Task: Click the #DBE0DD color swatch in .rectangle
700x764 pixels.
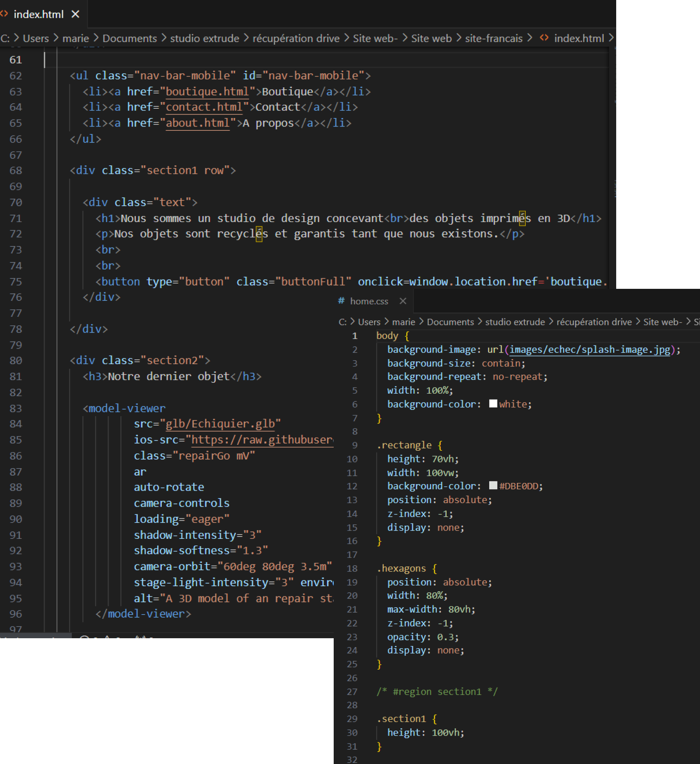Action: 493,486
